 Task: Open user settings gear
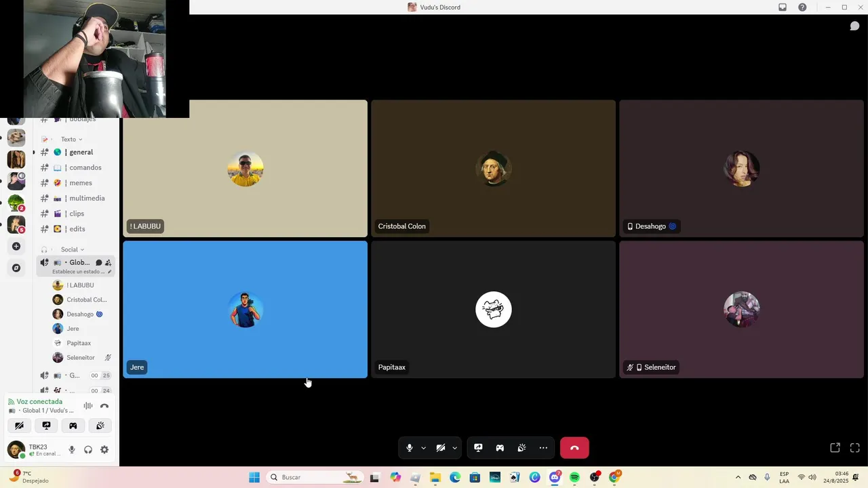(x=104, y=450)
